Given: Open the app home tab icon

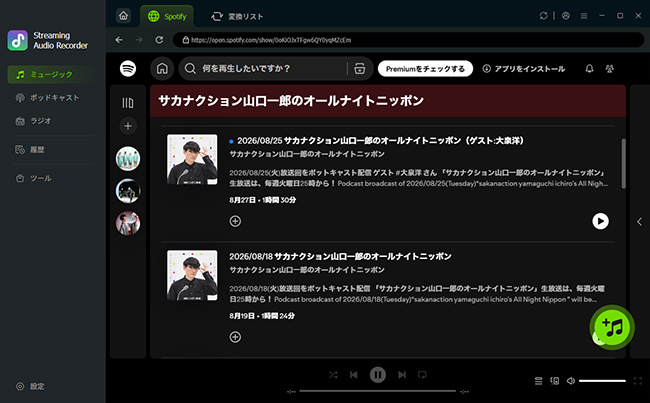Looking at the screenshot, I should coord(124,16).
